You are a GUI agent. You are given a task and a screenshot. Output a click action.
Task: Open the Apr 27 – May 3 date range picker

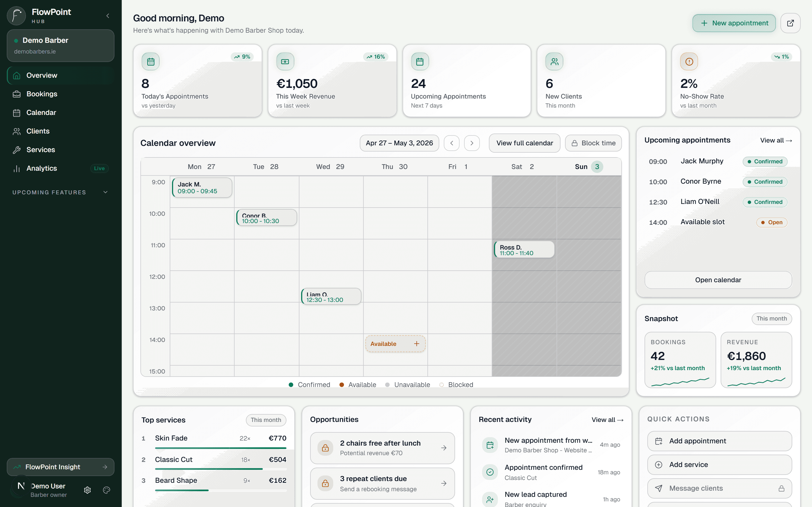pos(399,143)
